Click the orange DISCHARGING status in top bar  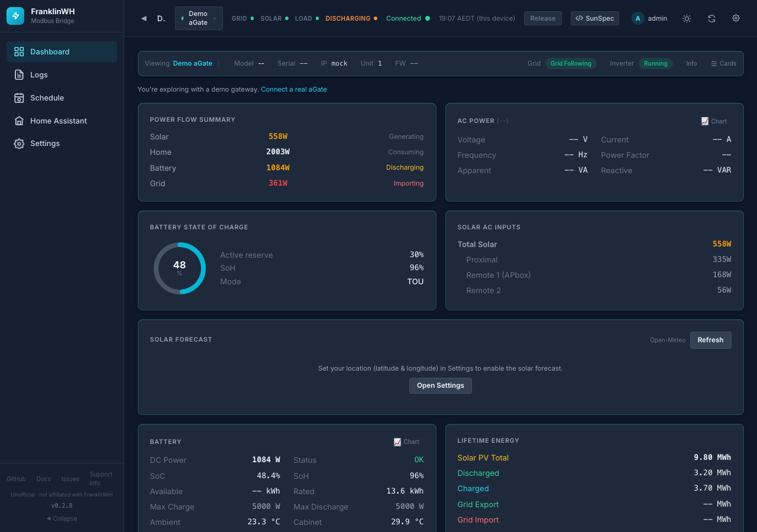pos(351,18)
